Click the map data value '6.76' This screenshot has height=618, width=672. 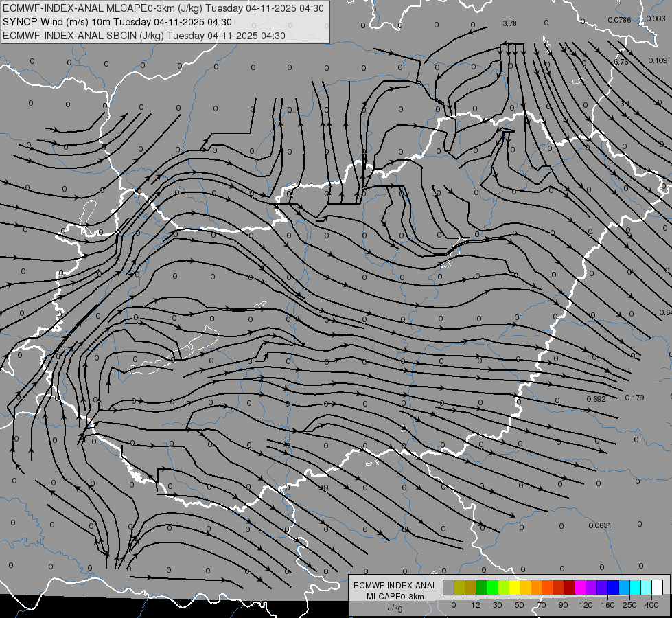621,62
